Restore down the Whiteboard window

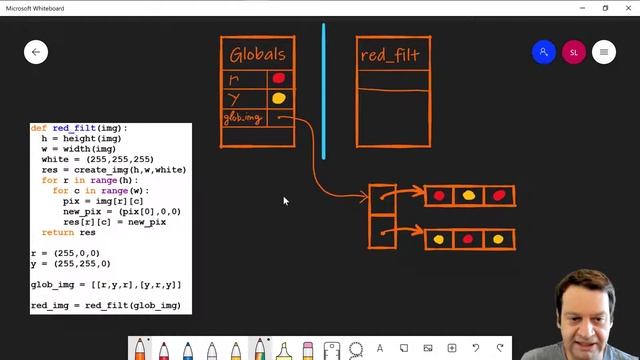pos(605,8)
